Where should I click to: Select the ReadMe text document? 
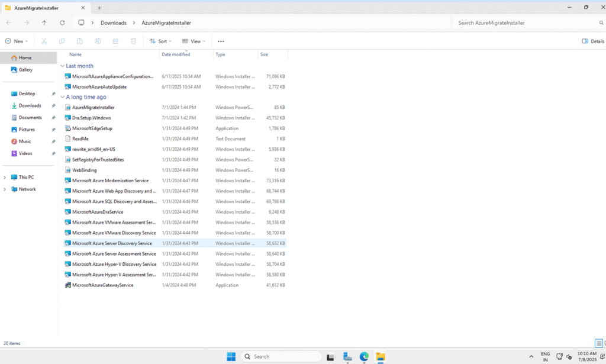80,139
